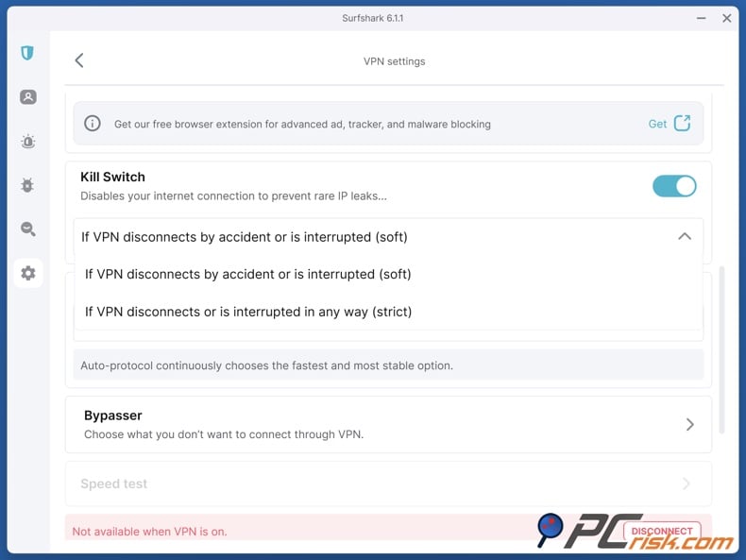Open the Antivirus bug icon
Viewport: 746px width, 560px height.
click(x=27, y=185)
